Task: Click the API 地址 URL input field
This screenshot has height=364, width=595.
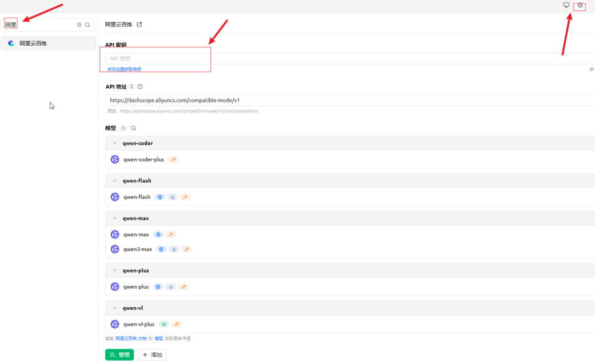Action: [350, 100]
